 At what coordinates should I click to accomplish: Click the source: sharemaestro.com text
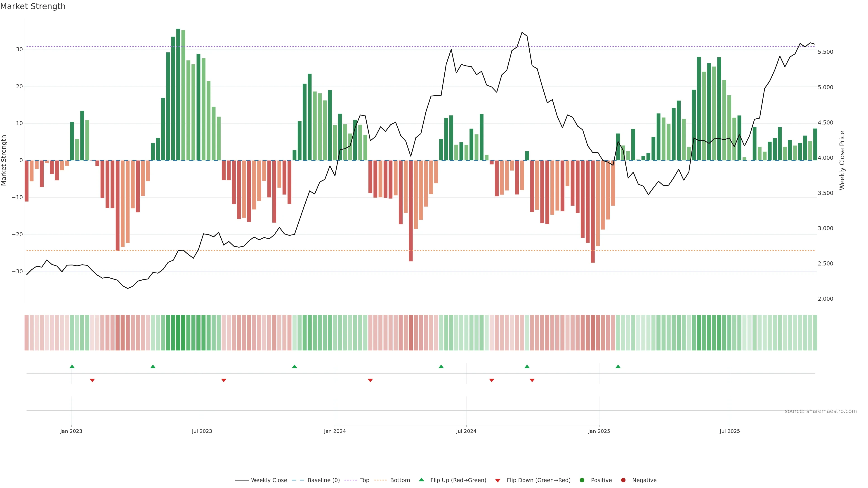pyautogui.click(x=821, y=411)
